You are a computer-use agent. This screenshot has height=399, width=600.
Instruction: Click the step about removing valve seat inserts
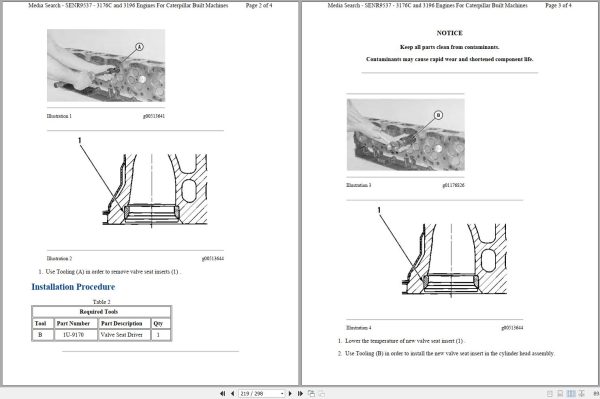tap(109, 272)
